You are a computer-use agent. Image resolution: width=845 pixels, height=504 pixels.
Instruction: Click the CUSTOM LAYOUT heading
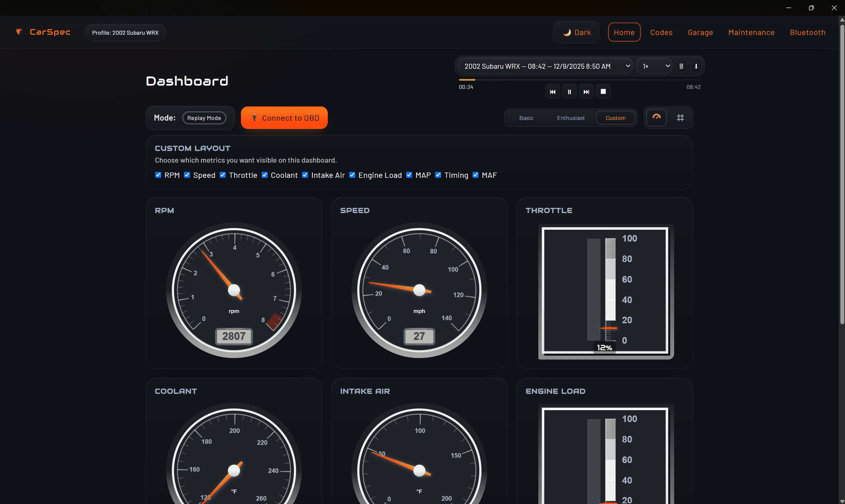192,148
